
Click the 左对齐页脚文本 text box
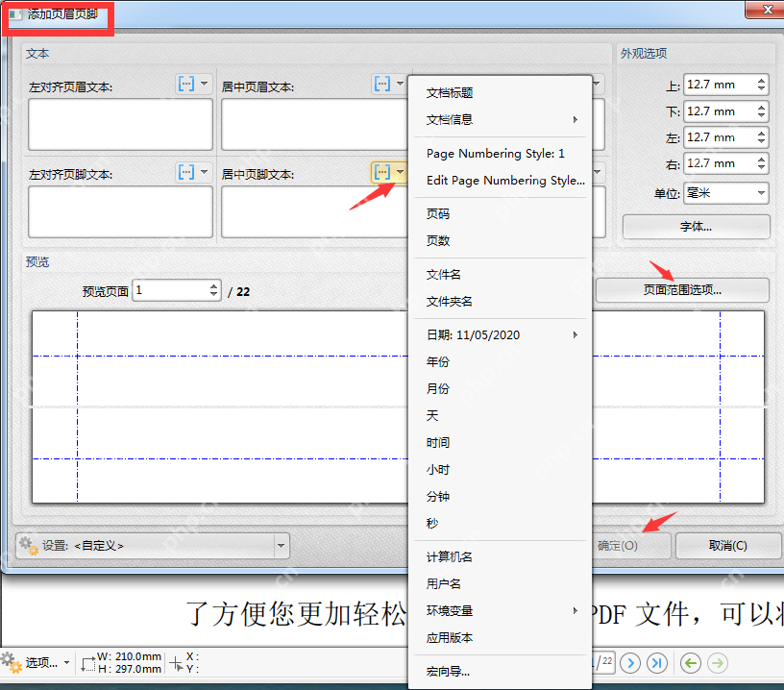pos(120,212)
